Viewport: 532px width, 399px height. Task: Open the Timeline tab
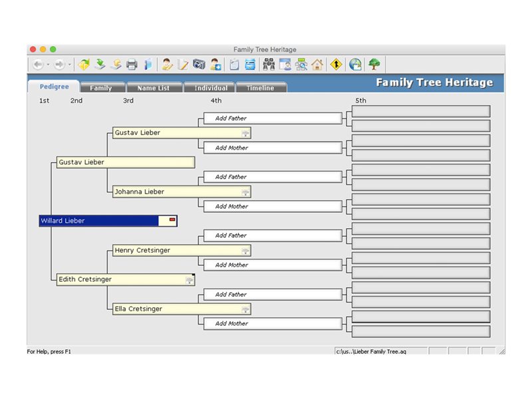pos(260,88)
